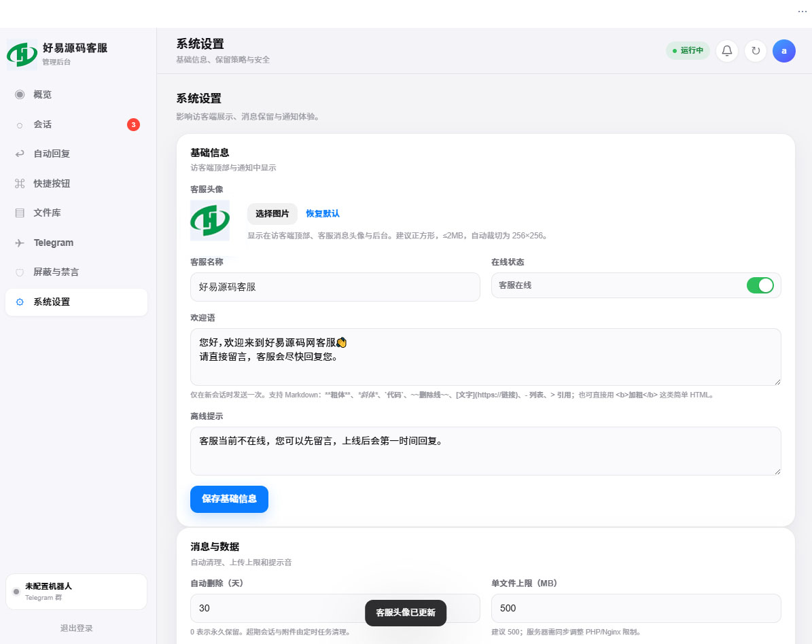Click the 访客端顶部与通知中显示 text

point(233,168)
